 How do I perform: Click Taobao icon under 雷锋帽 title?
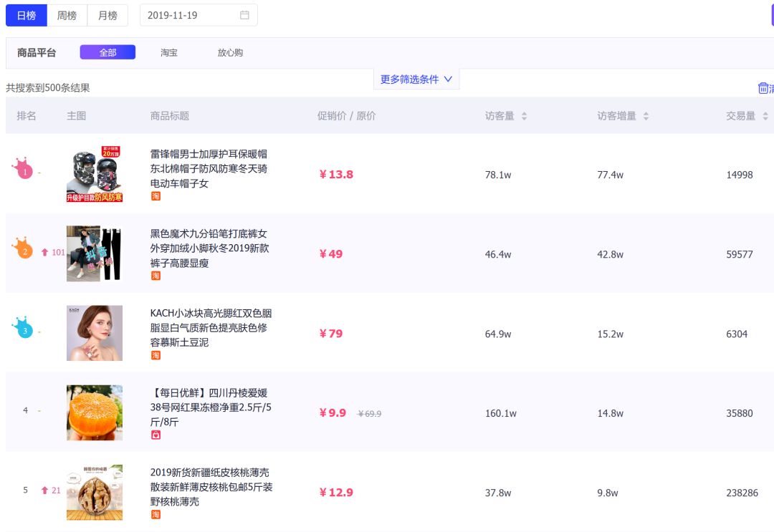click(156, 196)
